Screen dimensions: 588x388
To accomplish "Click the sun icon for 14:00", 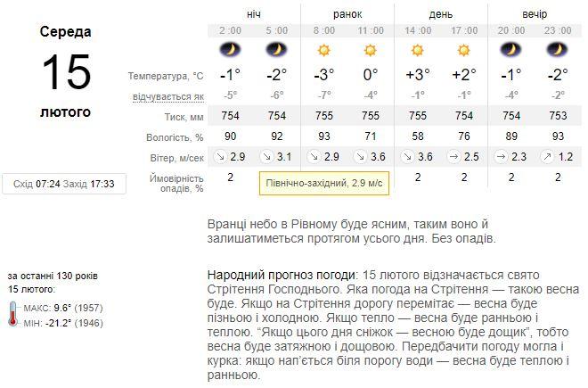I will [417, 50].
